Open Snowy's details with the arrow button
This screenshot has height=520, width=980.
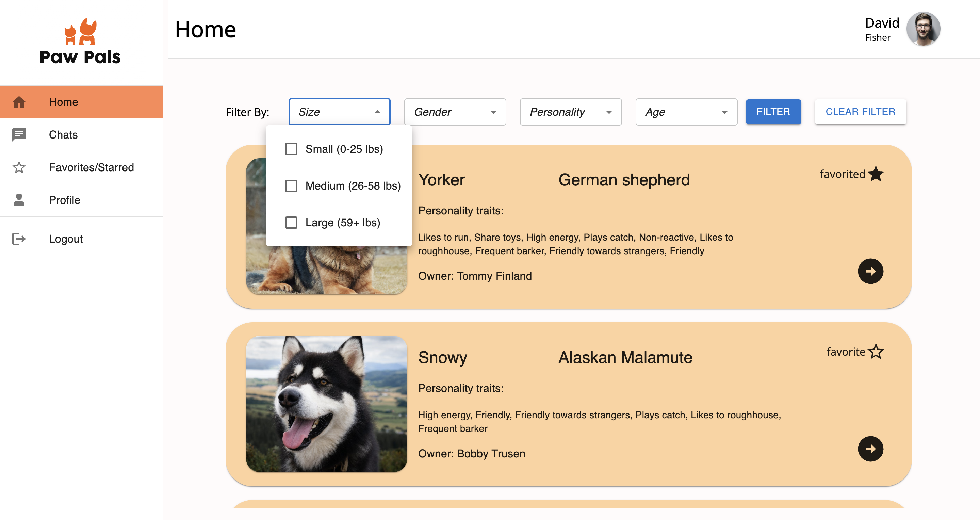point(870,449)
